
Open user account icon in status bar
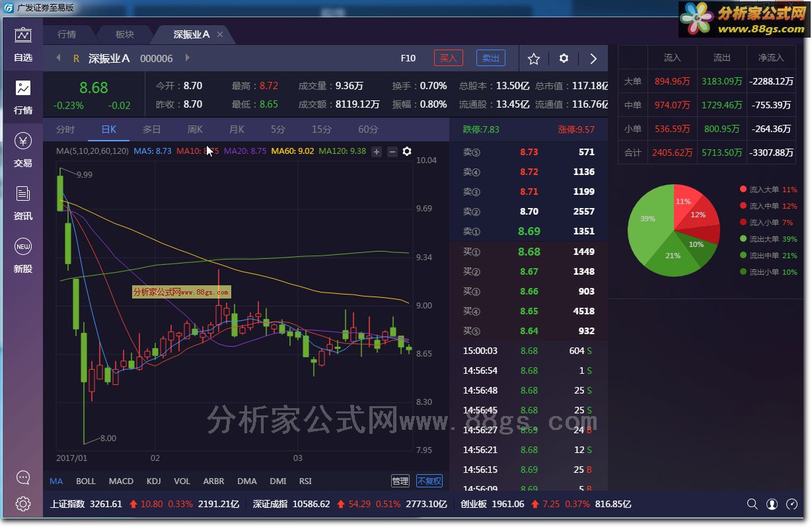(772, 504)
